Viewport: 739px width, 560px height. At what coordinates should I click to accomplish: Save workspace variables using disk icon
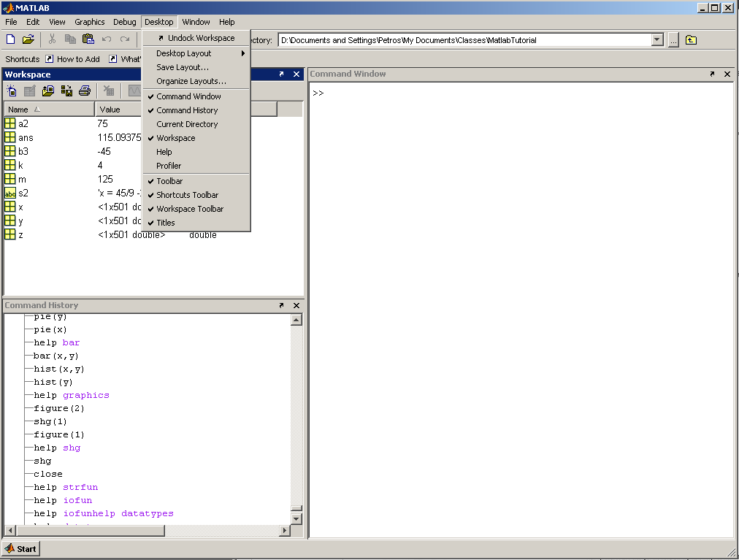tap(66, 91)
